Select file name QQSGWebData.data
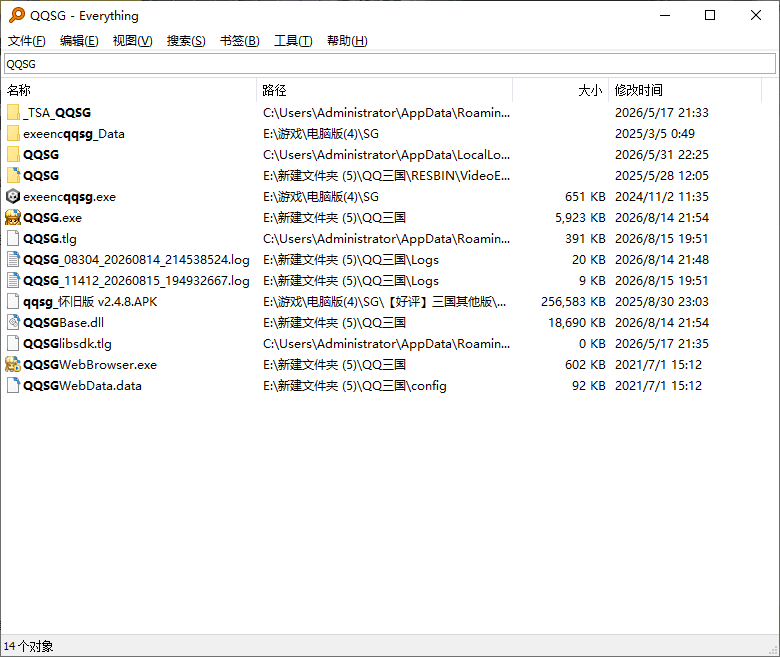Viewport: 780px width, 657px height. (82, 386)
